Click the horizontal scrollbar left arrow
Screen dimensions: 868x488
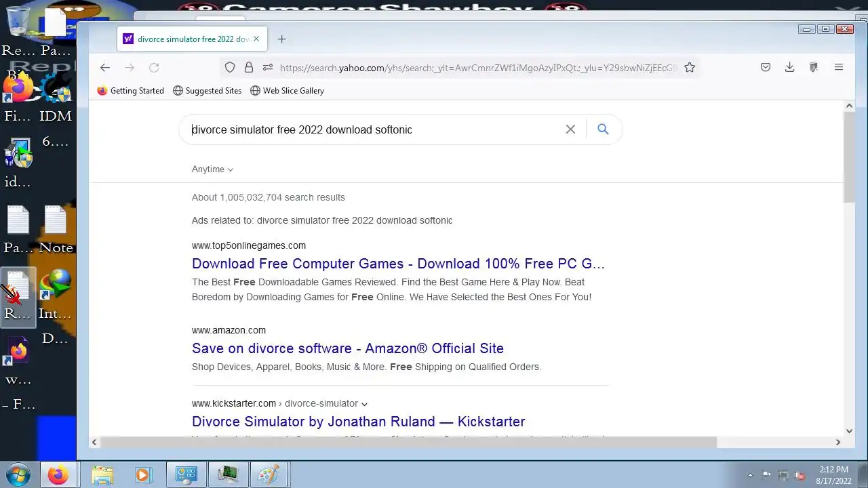coord(95,442)
